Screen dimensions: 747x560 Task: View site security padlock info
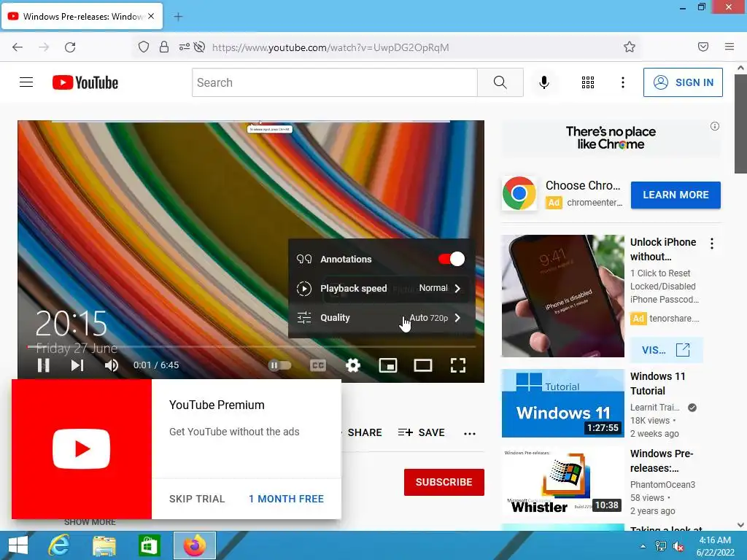pyautogui.click(x=164, y=47)
